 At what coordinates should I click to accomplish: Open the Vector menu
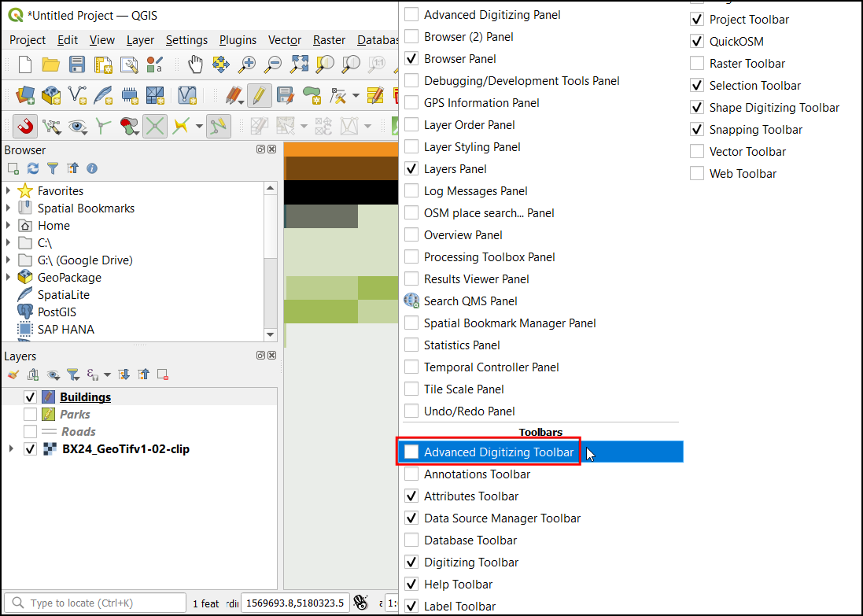(x=285, y=40)
